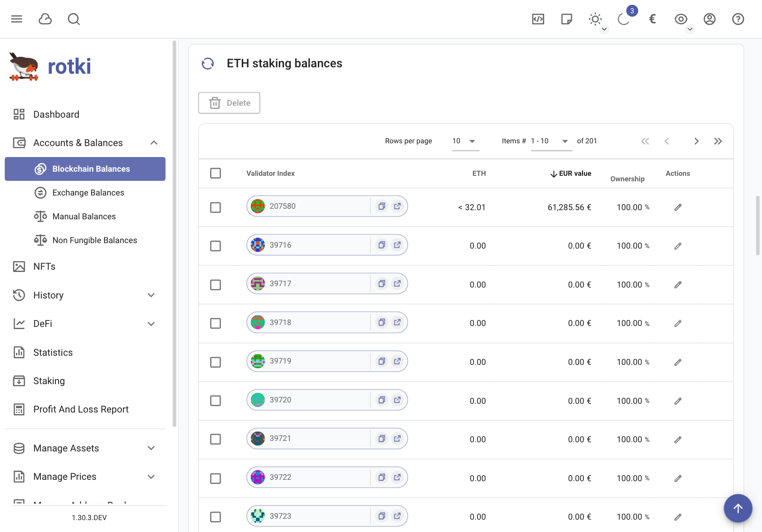Open validator 207580 in external explorer
Viewport: 762px width, 532px height.
(397, 206)
